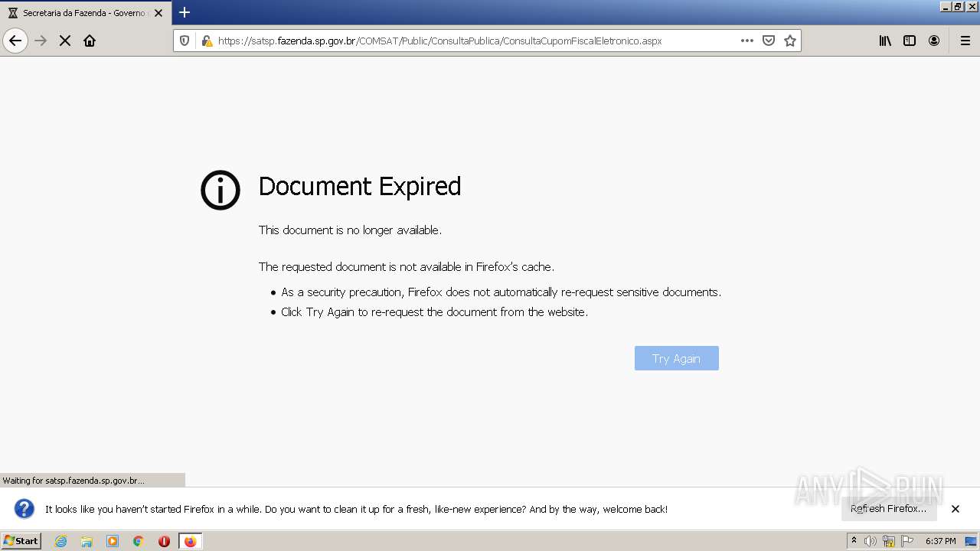Show hidden system tray icons

(854, 541)
